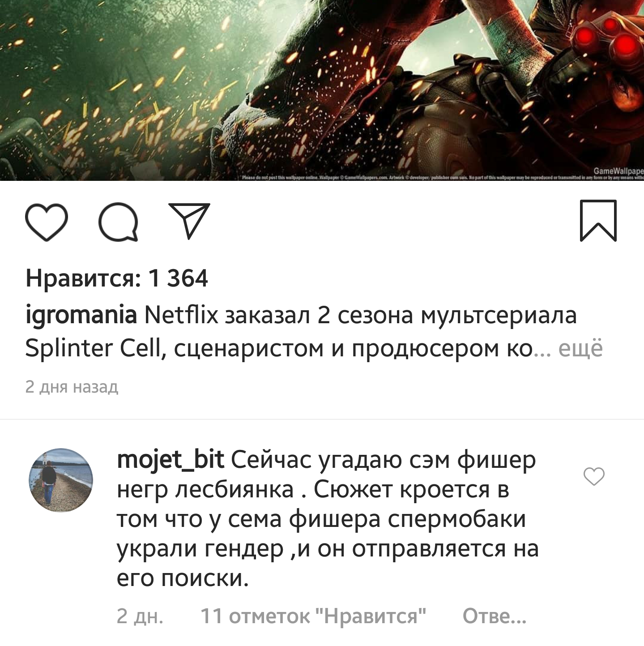The width and height of the screenshot is (644, 646).
Task: Tap the "2 дн." comment timestamp
Action: coord(140,616)
